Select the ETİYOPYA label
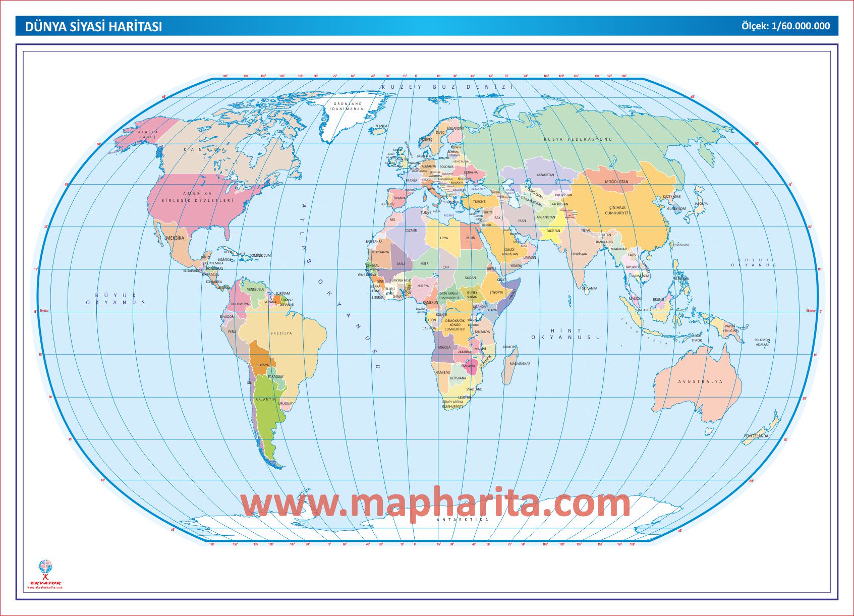 (x=496, y=292)
